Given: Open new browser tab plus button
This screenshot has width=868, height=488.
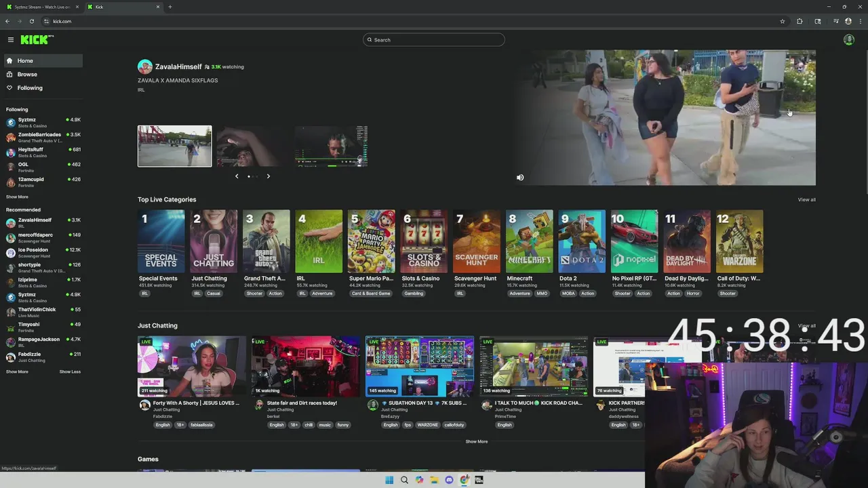Looking at the screenshot, I should point(170,7).
